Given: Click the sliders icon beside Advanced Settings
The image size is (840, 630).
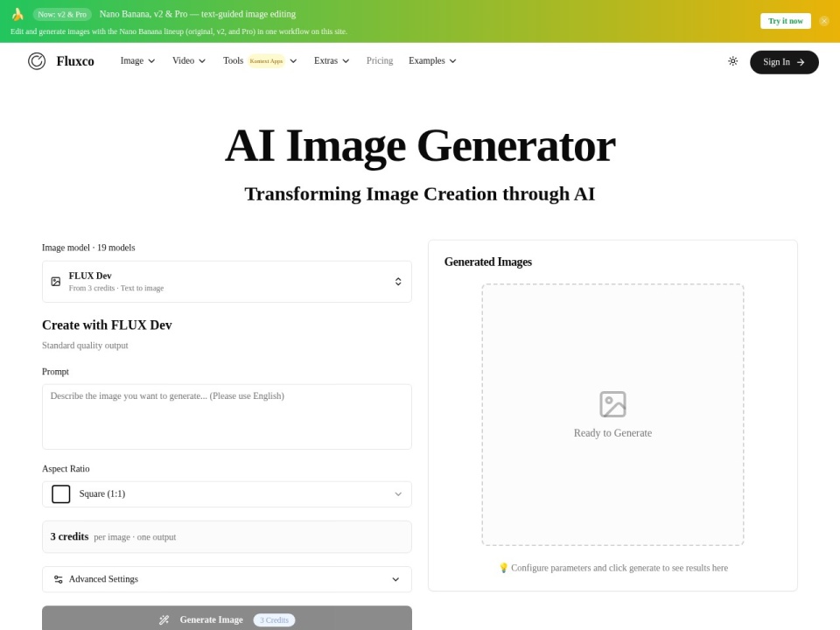Looking at the screenshot, I should (59, 579).
